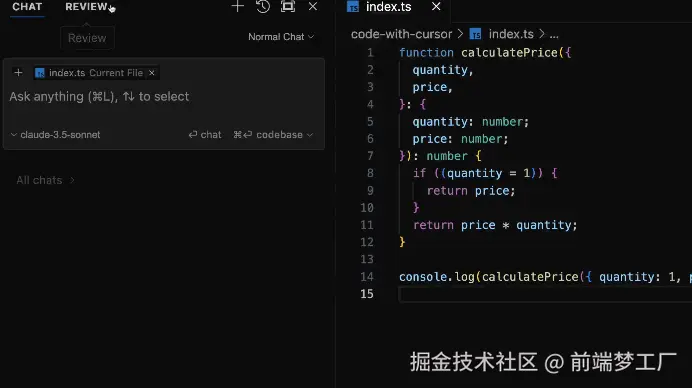Click 'return price;' on line 9
This screenshot has height=388, width=692.
point(470,191)
